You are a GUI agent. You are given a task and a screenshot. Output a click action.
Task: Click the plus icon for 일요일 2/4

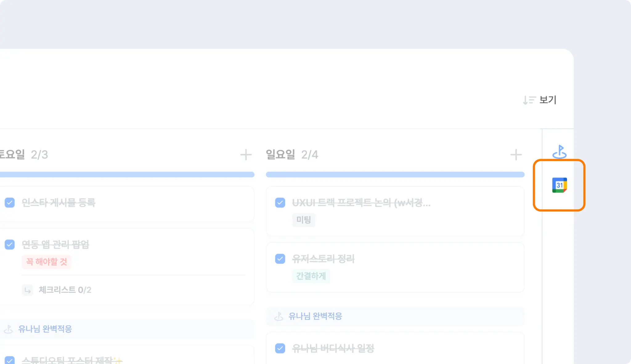(x=516, y=155)
